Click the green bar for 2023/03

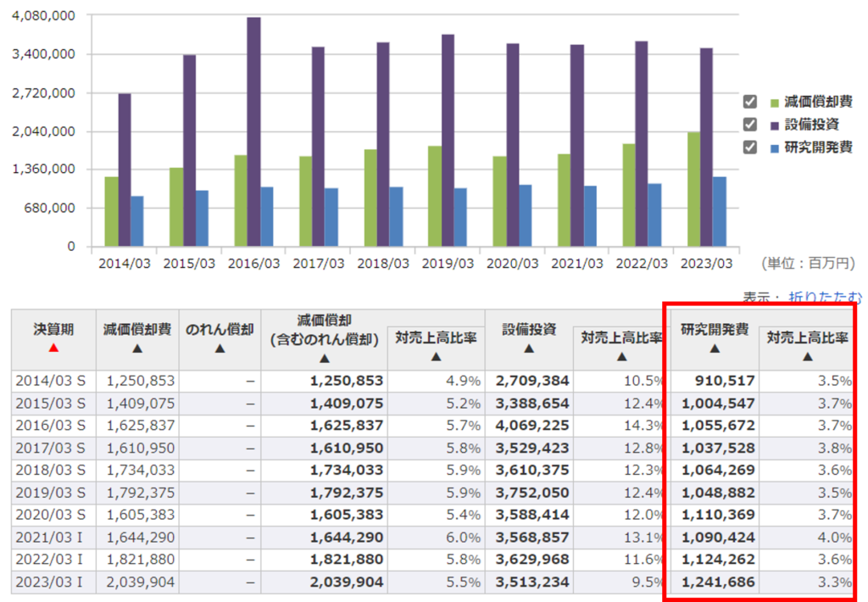coord(693,189)
